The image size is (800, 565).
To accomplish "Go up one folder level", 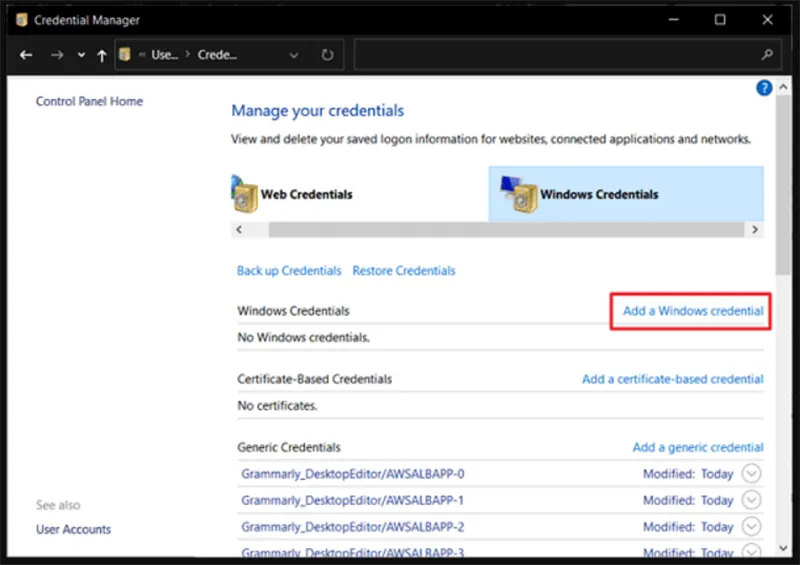I will (x=102, y=55).
